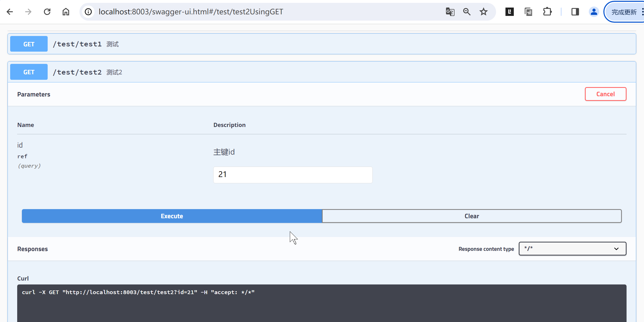Screen dimensions: 644x322
Task: Click the Curl label
Action: [x=23, y=278]
